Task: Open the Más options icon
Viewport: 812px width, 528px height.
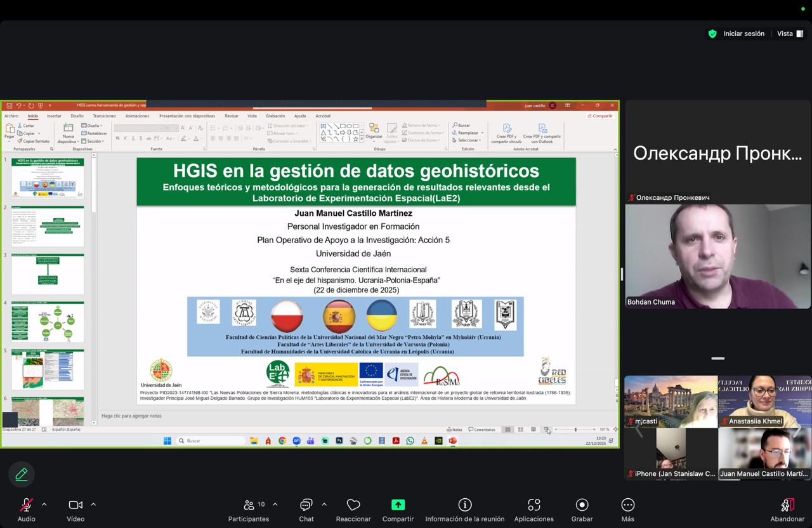Action: pyautogui.click(x=627, y=505)
